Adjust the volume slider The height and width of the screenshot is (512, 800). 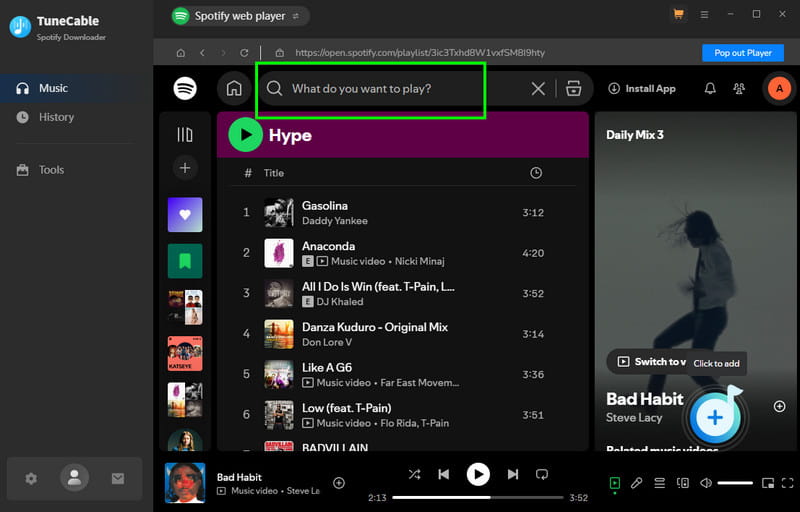pos(735,483)
